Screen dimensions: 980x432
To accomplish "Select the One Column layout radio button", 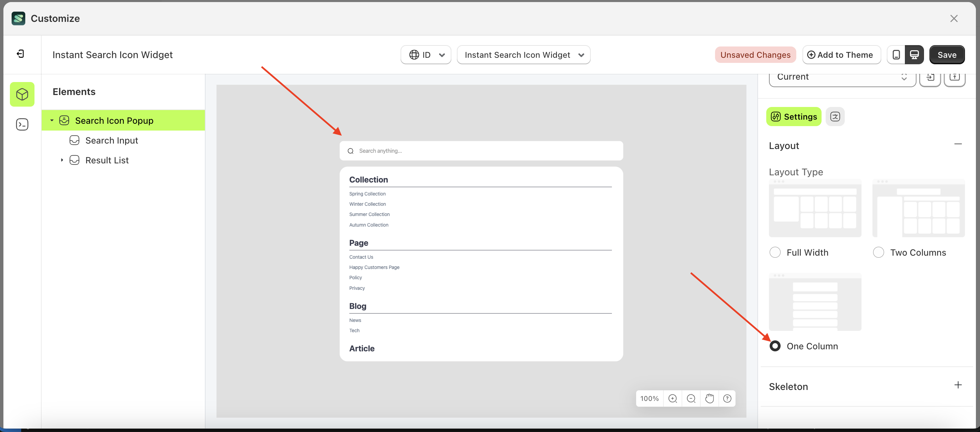I will point(775,346).
